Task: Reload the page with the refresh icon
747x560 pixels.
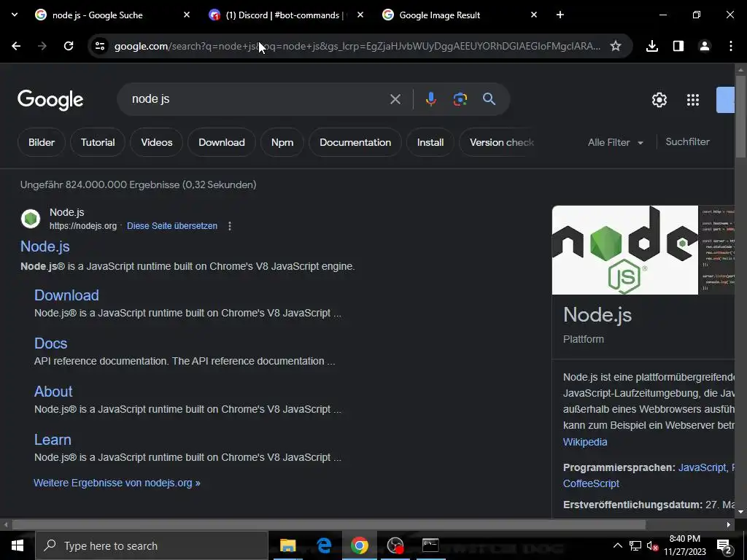Action: [x=69, y=46]
